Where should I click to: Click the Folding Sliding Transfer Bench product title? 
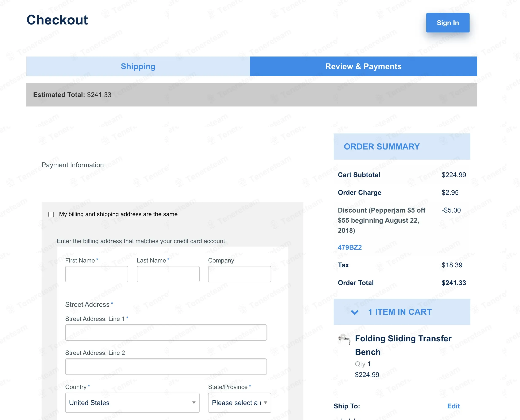click(x=403, y=345)
